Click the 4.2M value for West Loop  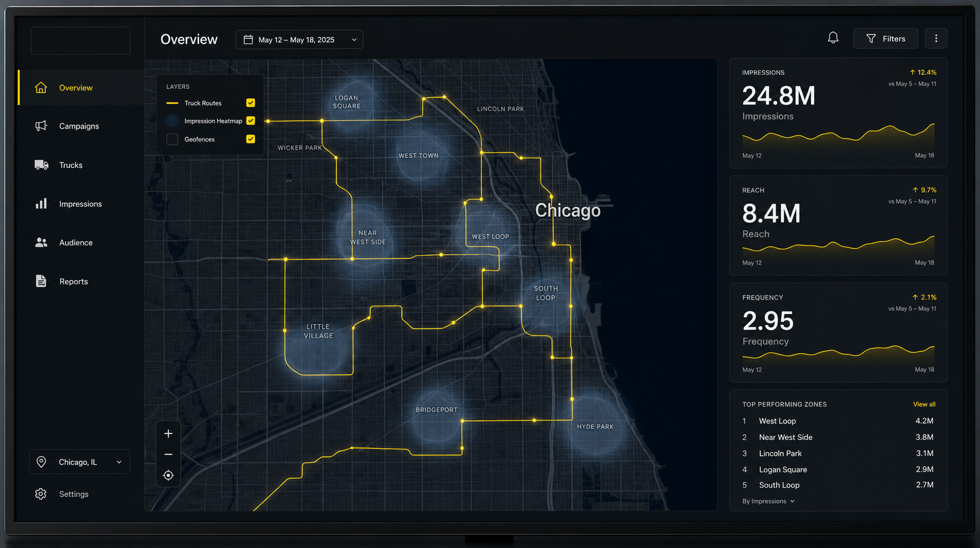click(924, 421)
